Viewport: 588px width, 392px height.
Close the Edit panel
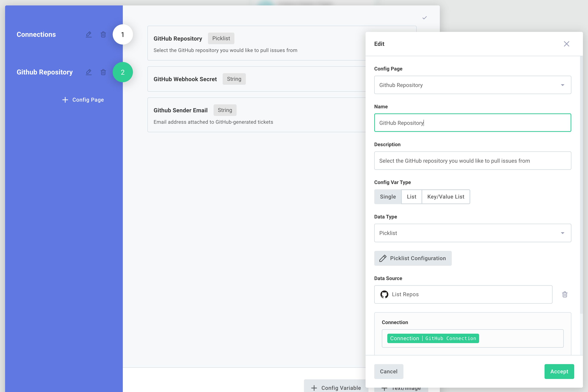566,44
